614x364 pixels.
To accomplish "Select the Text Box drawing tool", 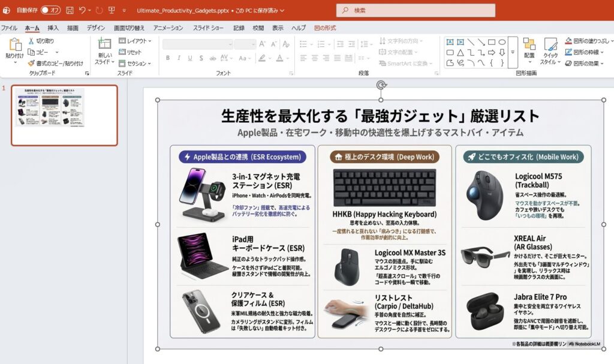I will pos(450,43).
